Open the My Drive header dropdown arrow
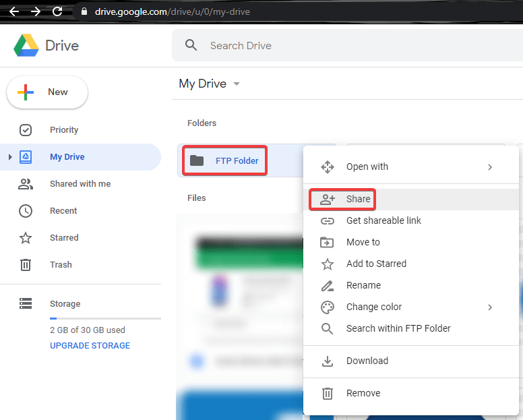Image resolution: width=523 pixels, height=420 pixels. [x=237, y=84]
